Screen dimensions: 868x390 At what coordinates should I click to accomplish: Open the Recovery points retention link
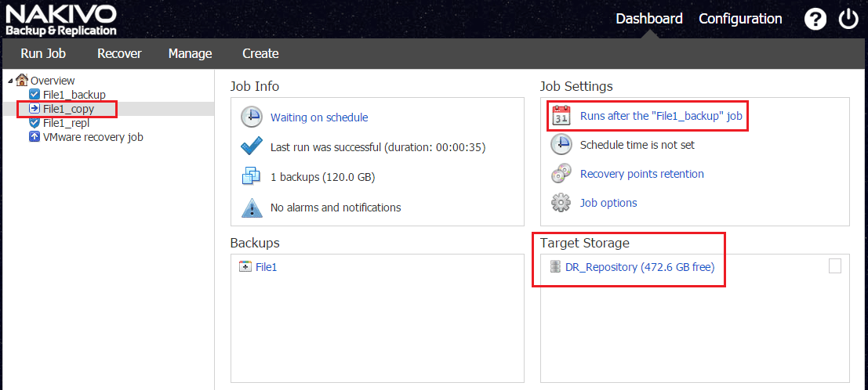coord(641,174)
